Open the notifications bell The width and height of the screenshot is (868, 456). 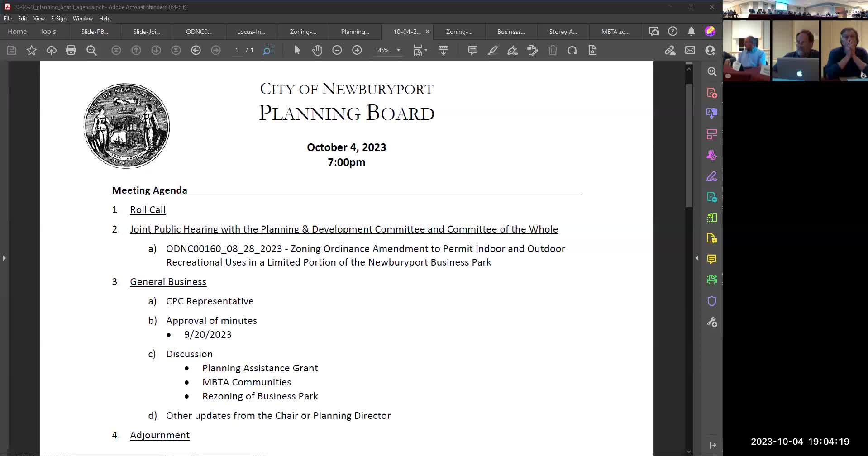point(692,31)
